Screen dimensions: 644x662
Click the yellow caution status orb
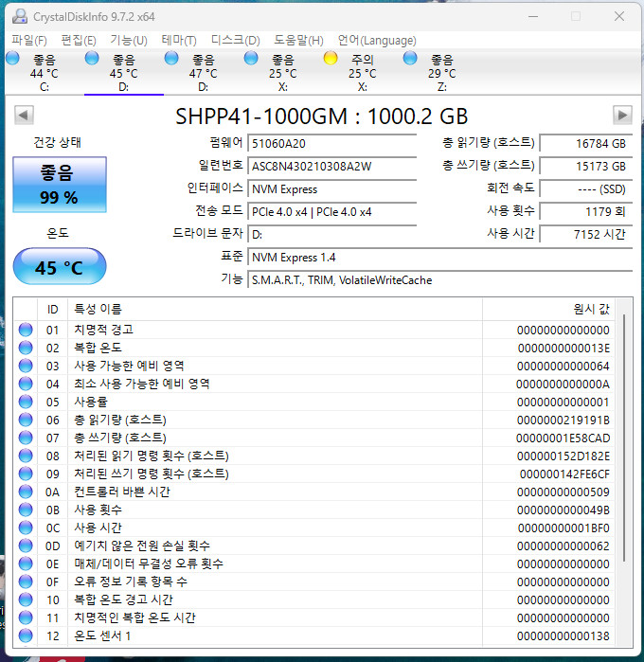click(331, 58)
